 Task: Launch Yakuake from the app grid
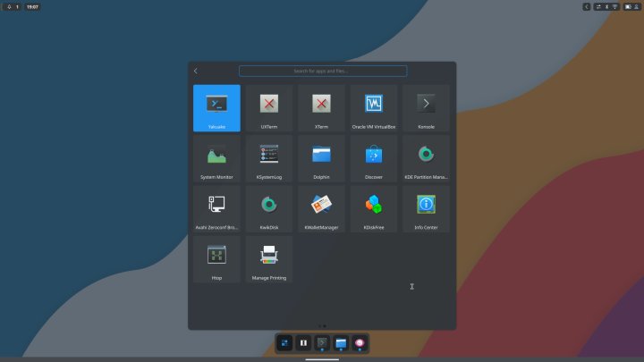(x=216, y=108)
